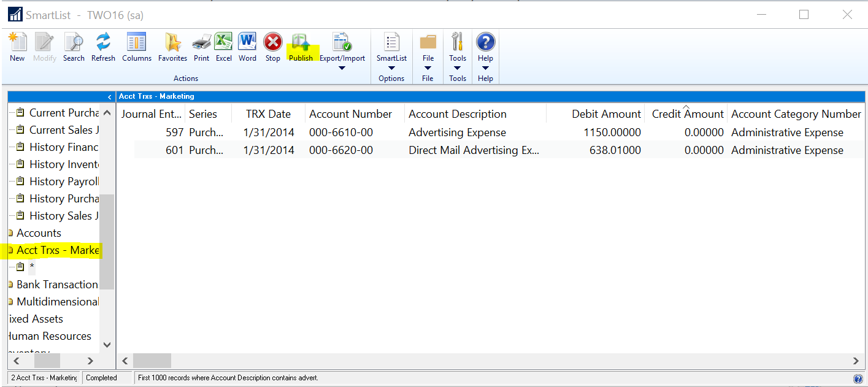
Task: Expand the Tools dropdown menu
Action: pos(458,68)
